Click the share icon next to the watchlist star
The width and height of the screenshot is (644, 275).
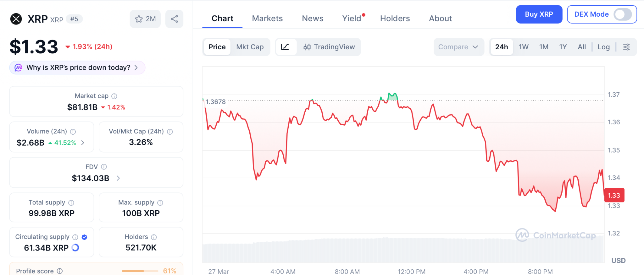point(175,19)
